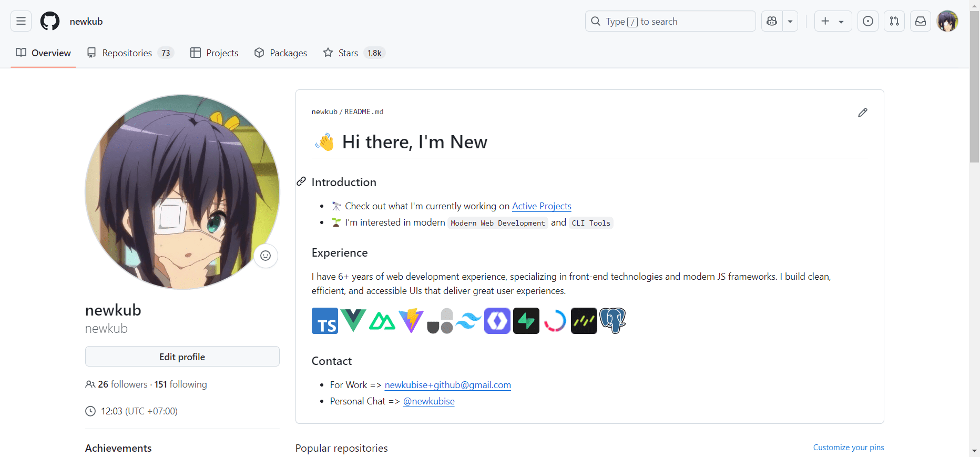Click the CLI Tools code tag

click(x=591, y=223)
